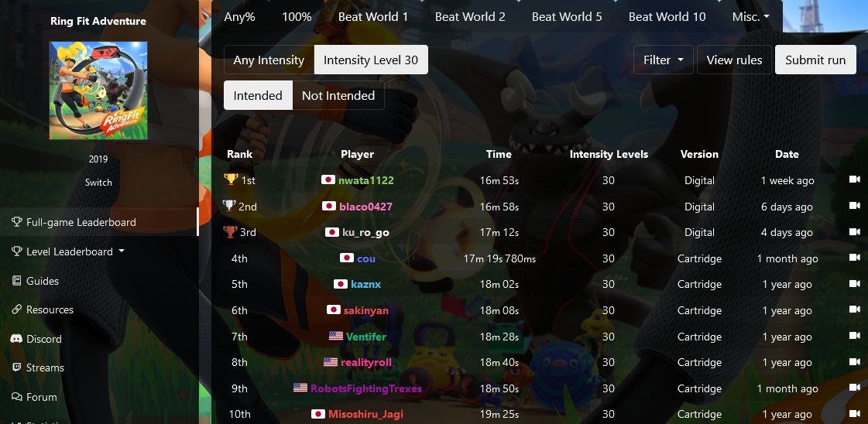The width and height of the screenshot is (868, 424).
Task: Open video for nwata1122's 1st place run
Action: point(854,180)
